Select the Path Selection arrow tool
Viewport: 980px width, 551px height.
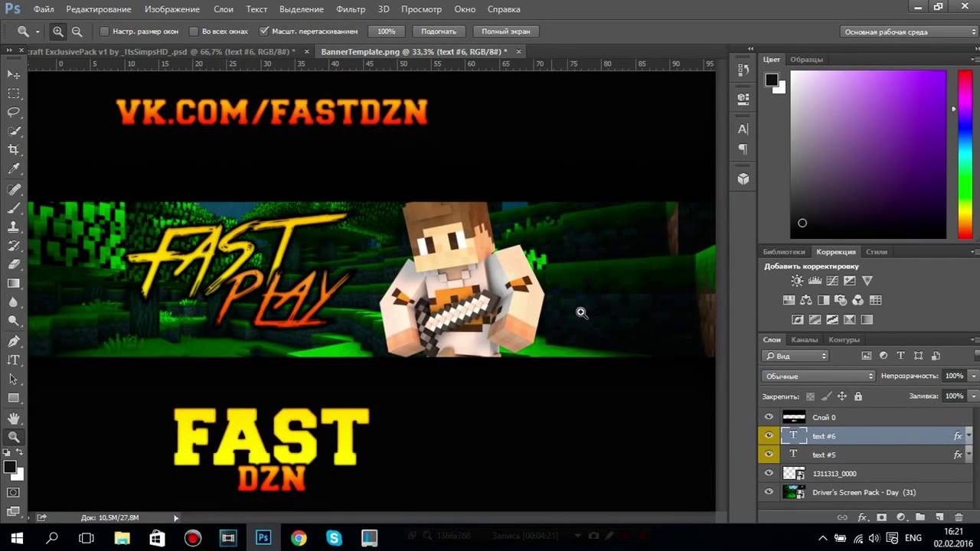(x=14, y=380)
